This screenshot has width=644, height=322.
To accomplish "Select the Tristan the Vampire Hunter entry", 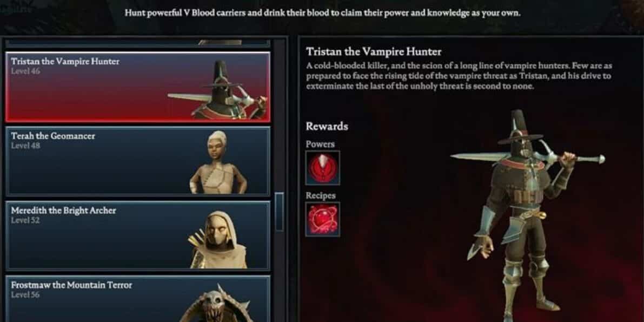I will (x=138, y=87).
